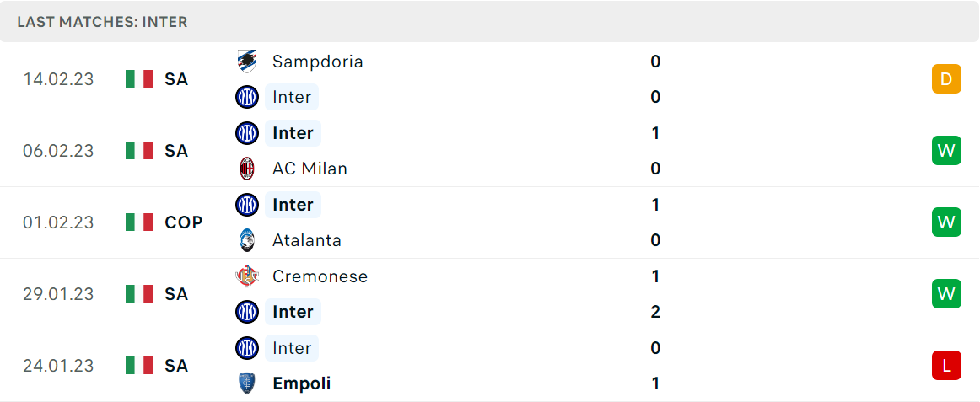The height and width of the screenshot is (402, 980).
Task: Click the Empoli club crest
Action: [247, 383]
